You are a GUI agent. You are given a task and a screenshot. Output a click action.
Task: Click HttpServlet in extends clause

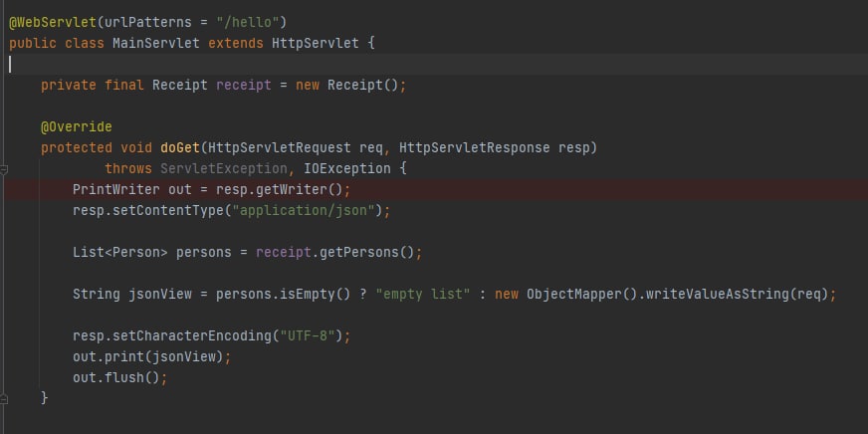click(x=315, y=43)
